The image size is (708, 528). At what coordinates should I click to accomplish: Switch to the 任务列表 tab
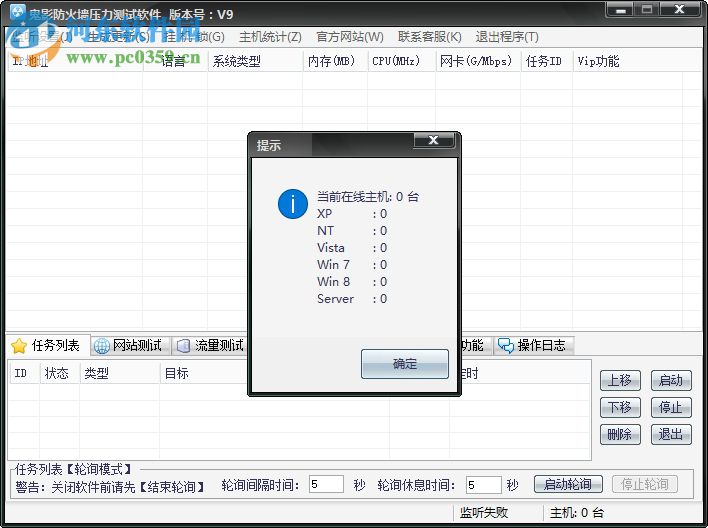pyautogui.click(x=49, y=346)
